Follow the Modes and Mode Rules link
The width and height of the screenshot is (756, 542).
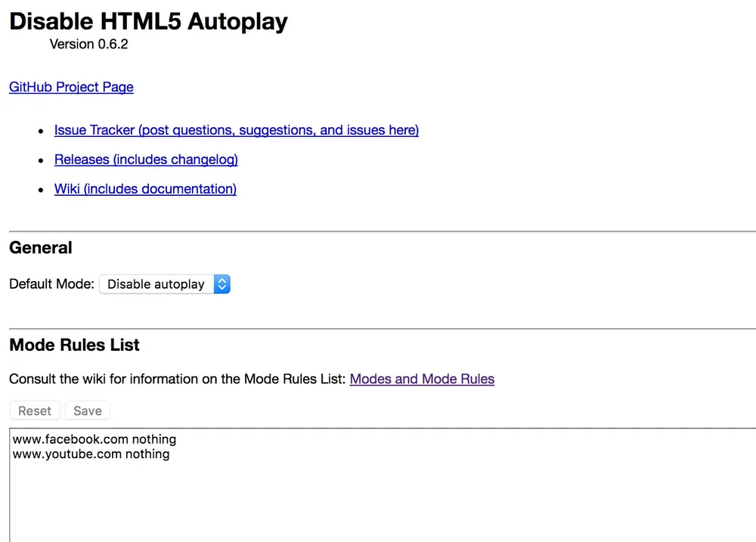pos(422,379)
